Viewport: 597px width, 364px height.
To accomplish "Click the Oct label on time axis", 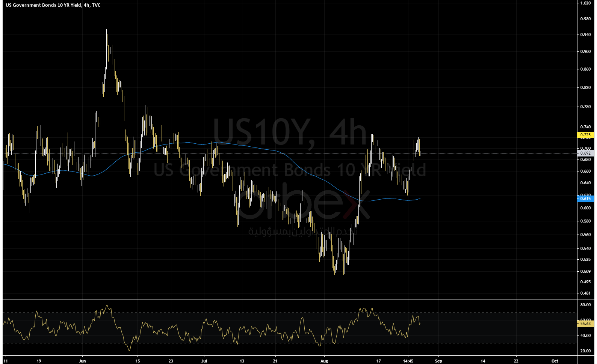I will (555, 361).
